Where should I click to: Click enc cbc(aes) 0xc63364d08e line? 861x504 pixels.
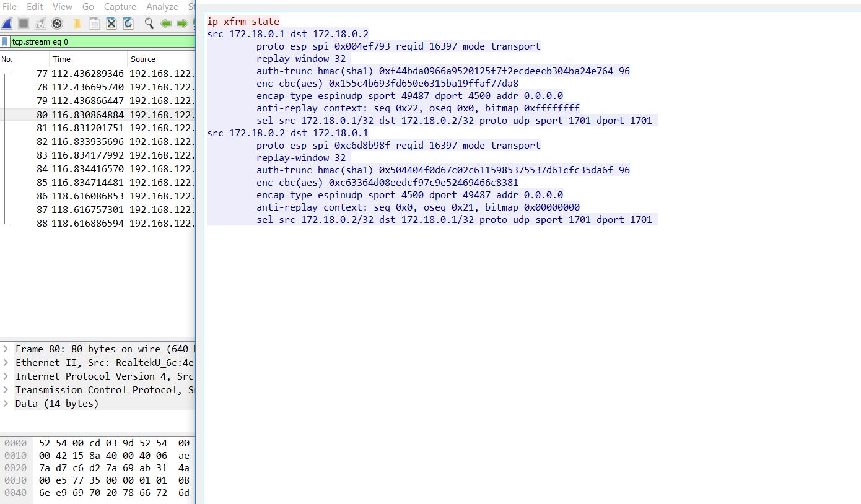387,183
